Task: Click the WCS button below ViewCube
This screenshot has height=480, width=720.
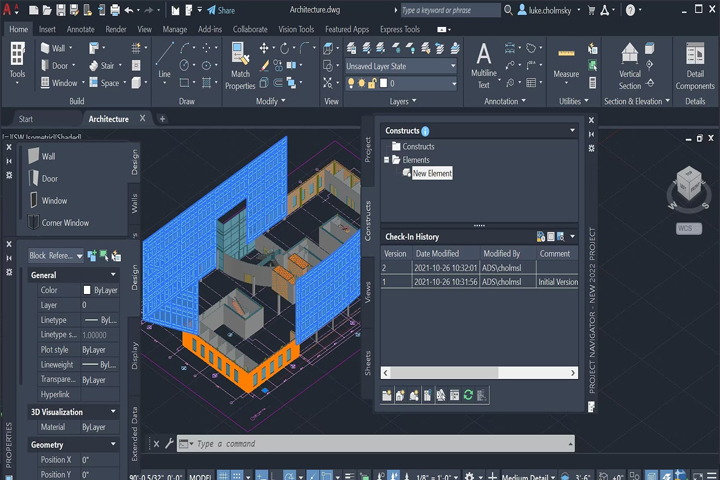Action: point(688,228)
